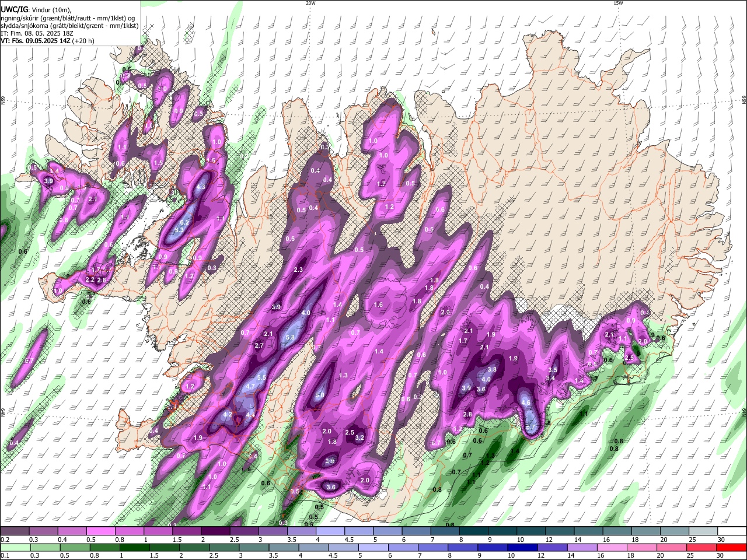
Task: Click the 4.4 precipitation value on the map
Action: (x=250, y=415)
